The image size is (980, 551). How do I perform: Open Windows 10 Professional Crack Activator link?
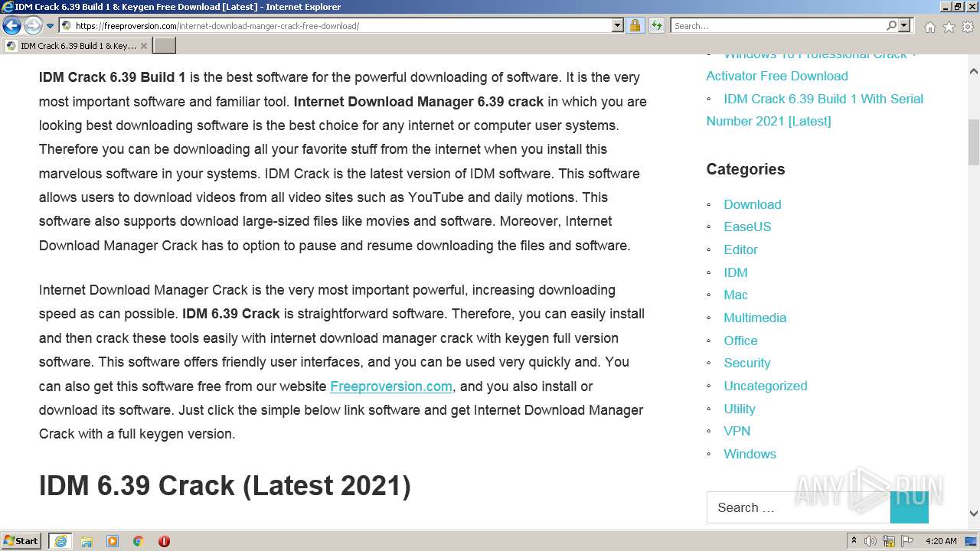pyautogui.click(x=811, y=65)
